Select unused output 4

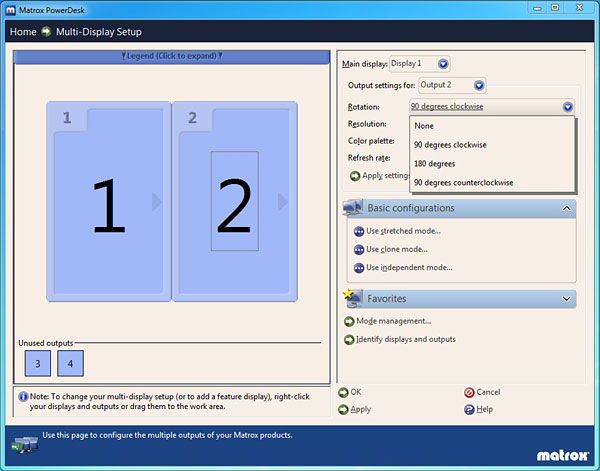coord(70,363)
